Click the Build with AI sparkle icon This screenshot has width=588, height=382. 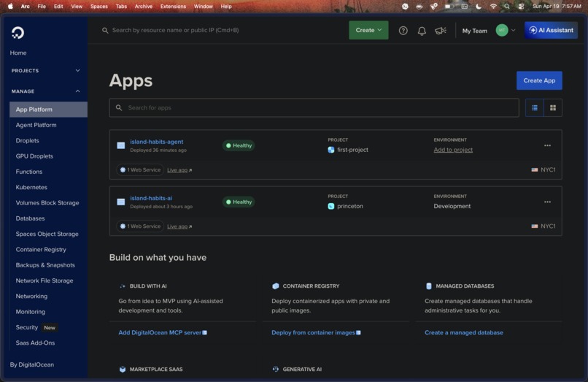123,286
